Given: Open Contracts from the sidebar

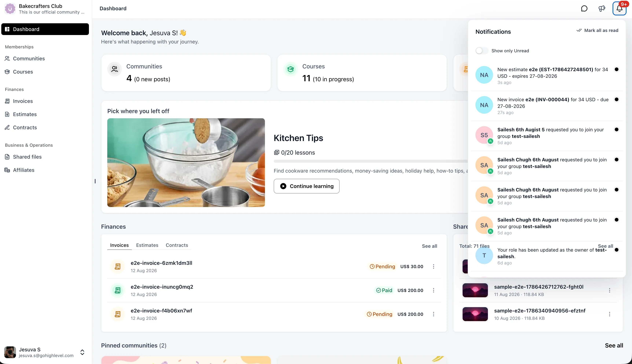Looking at the screenshot, I should point(45,127).
